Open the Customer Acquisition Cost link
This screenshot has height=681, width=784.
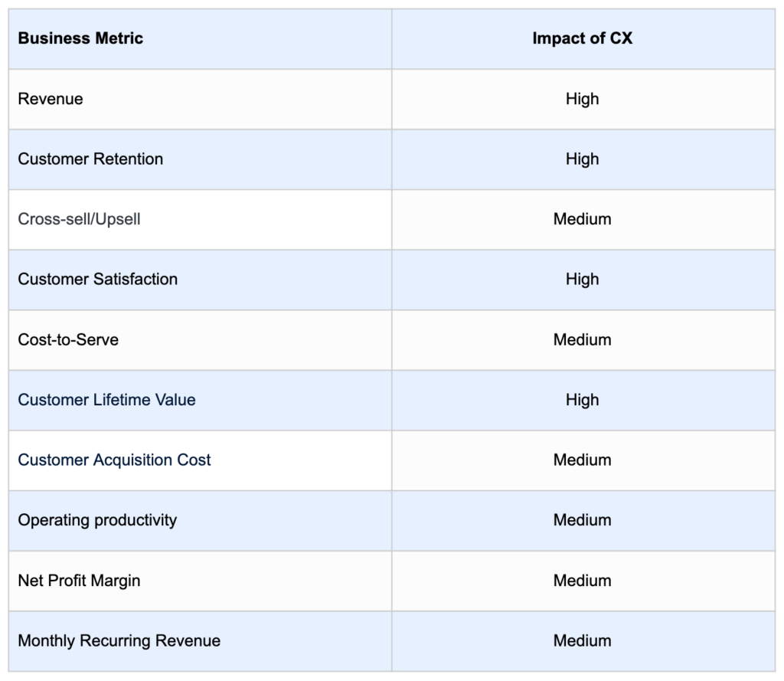114,460
